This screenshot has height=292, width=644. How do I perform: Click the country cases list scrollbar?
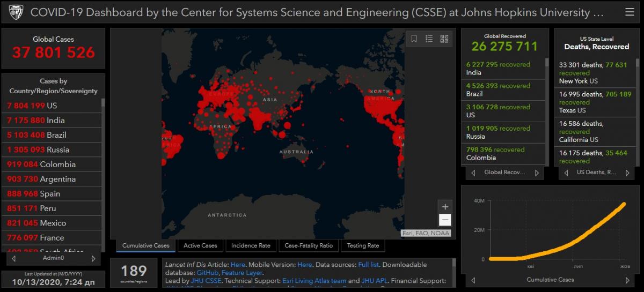click(103, 161)
